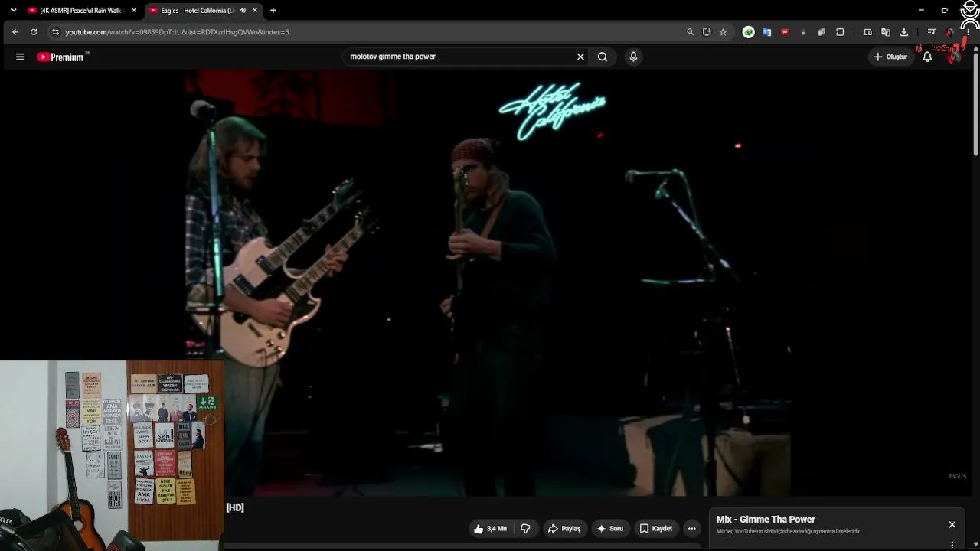This screenshot has width=980, height=551.
Task: Install YouTube app from address bar
Action: 707,32
